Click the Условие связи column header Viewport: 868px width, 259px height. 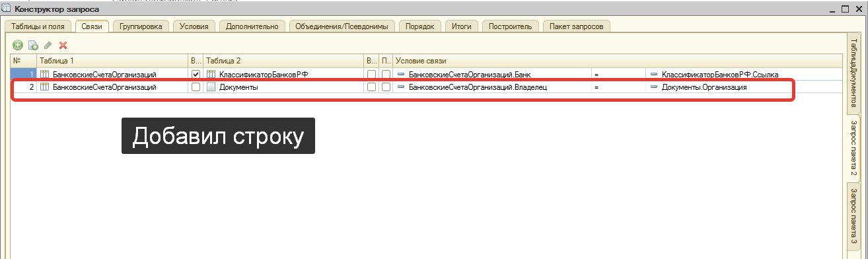click(618, 61)
